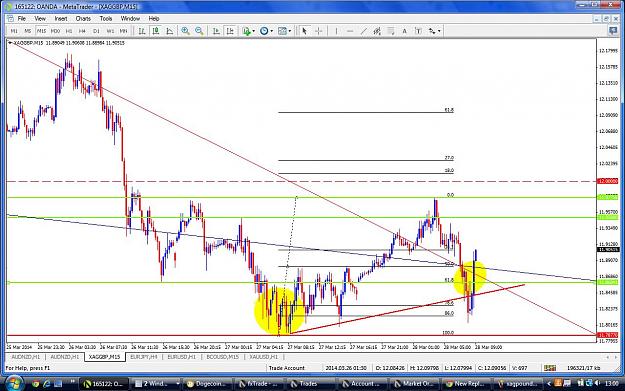Select the vertical line drawing tool
625x391 pixels.
(336, 31)
